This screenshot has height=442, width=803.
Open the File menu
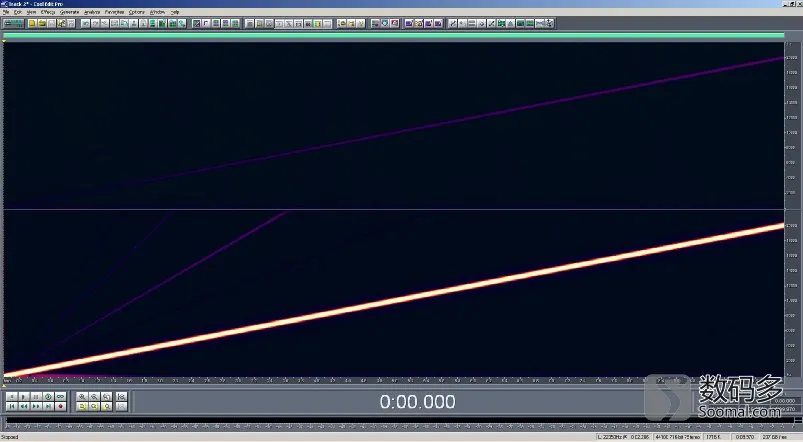point(6,12)
